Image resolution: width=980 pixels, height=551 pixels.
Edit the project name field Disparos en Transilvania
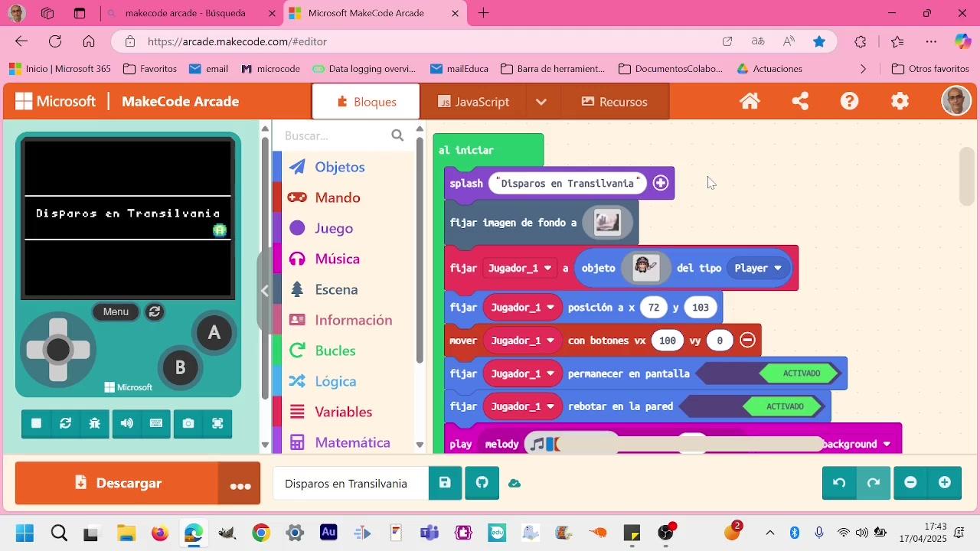[349, 483]
